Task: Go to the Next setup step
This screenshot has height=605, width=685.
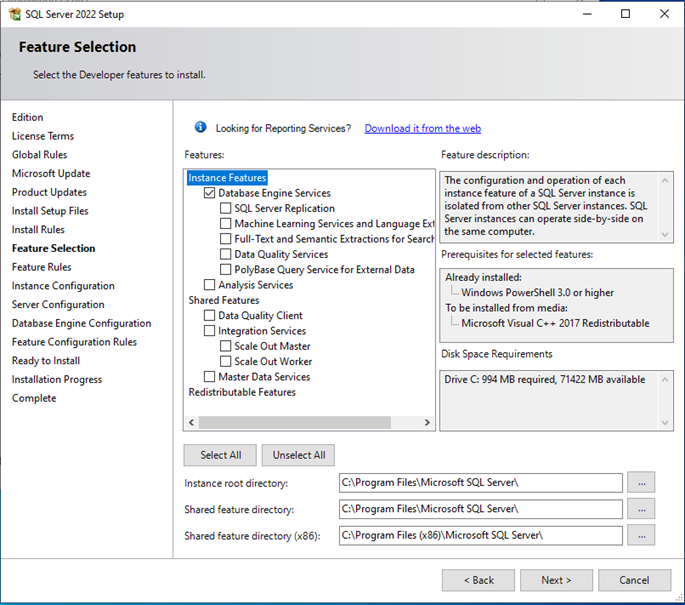Action: 556,580
